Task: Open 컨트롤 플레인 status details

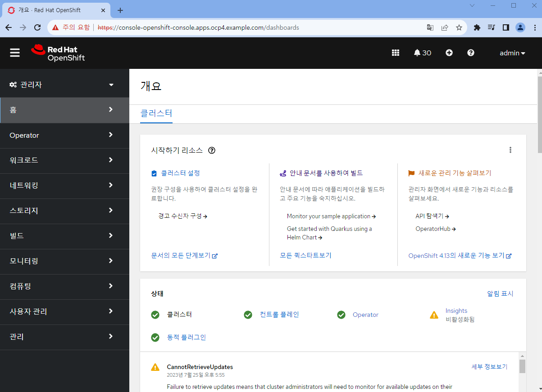Action: (x=279, y=315)
